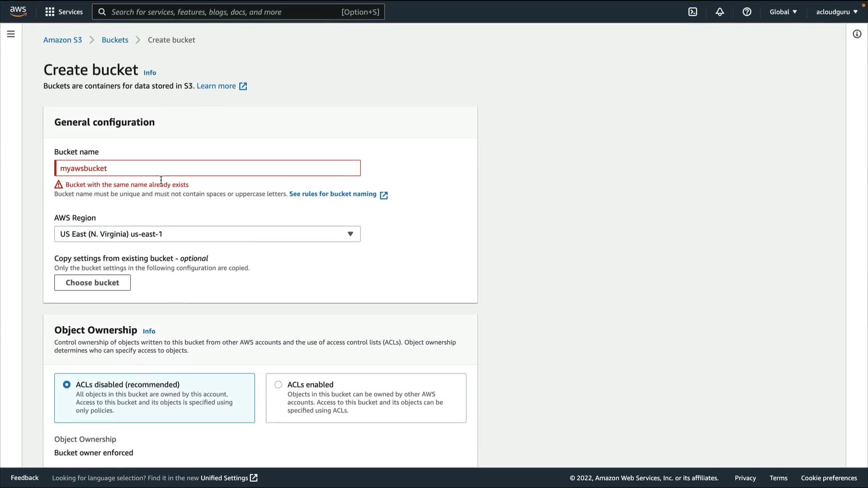Go to Buckets breadcrumb
This screenshot has width=868, height=488.
click(115, 40)
